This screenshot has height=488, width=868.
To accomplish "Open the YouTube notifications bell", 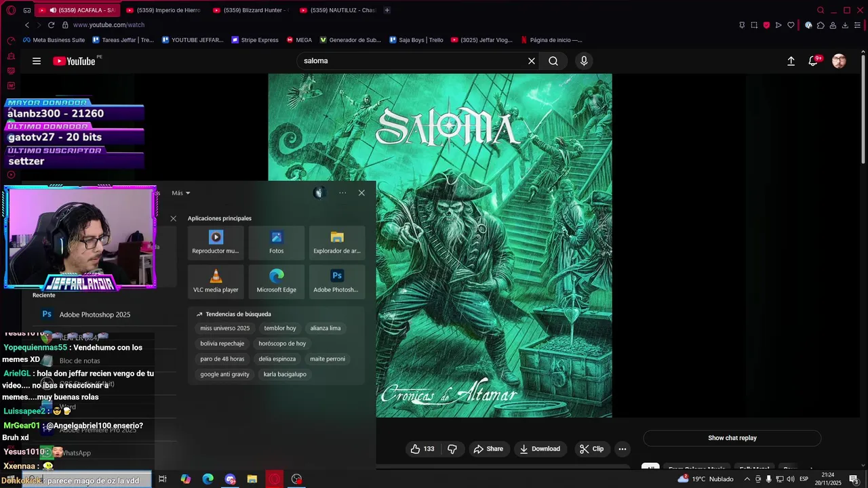I will click(x=813, y=61).
